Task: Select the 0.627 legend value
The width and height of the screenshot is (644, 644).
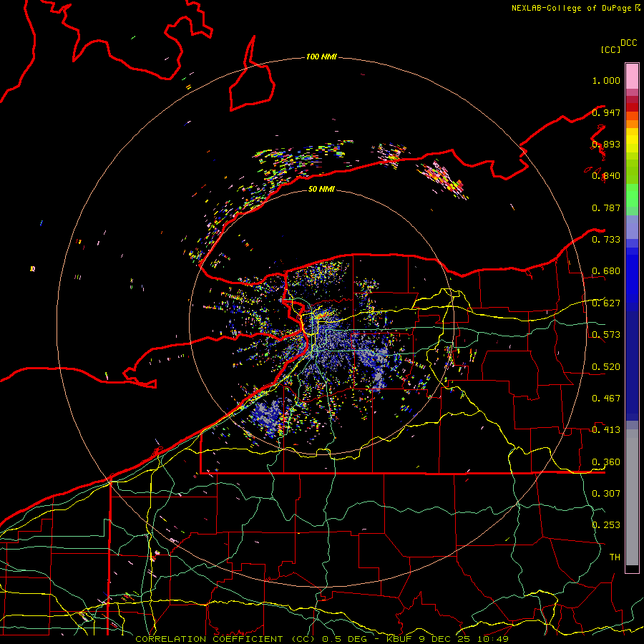Action: point(606,303)
